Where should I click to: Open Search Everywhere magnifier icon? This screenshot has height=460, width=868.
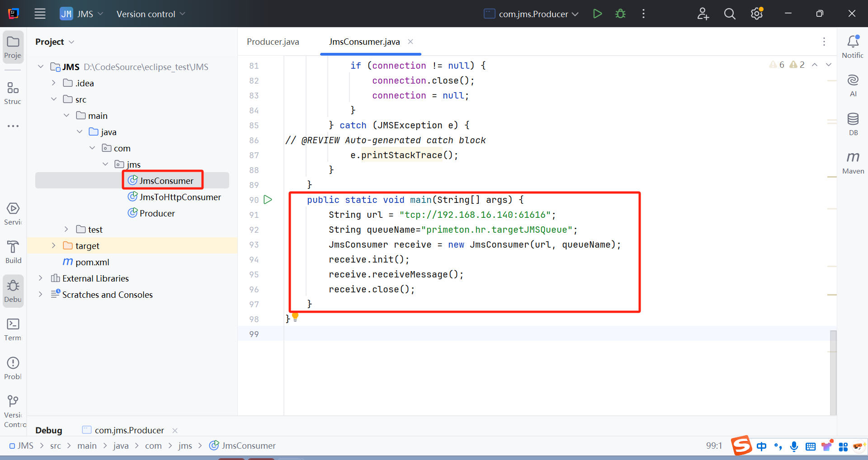[729, 14]
